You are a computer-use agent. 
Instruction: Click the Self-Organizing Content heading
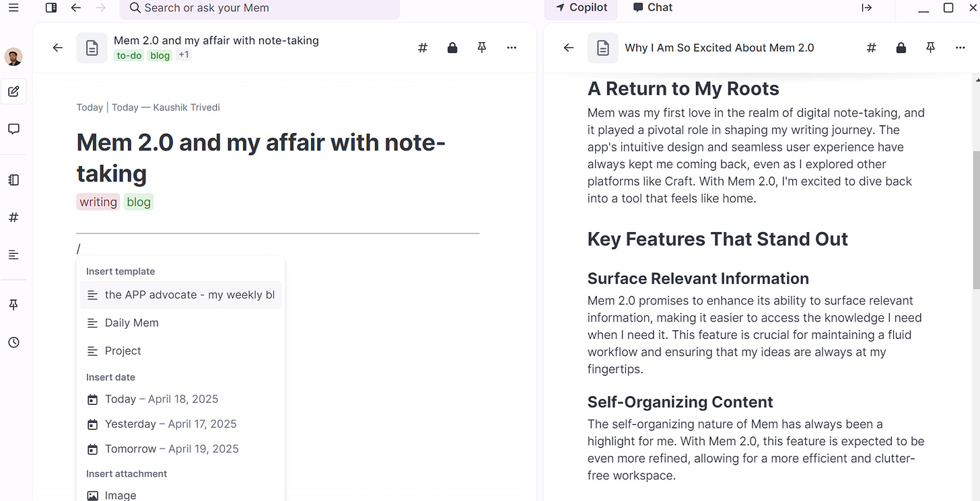(680, 402)
